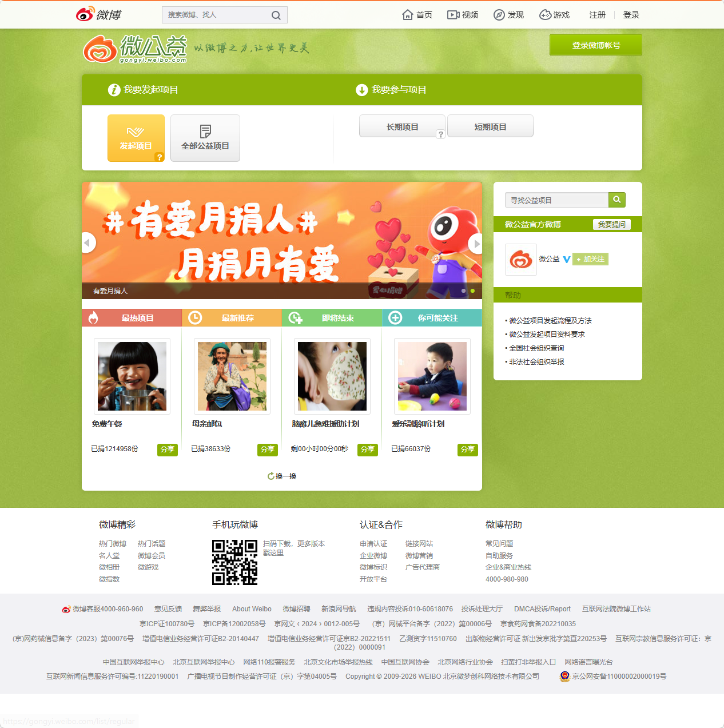Viewport: 724px width, 728px height.
Task: Click the verified V badge next to 微公益
Action: 566,259
